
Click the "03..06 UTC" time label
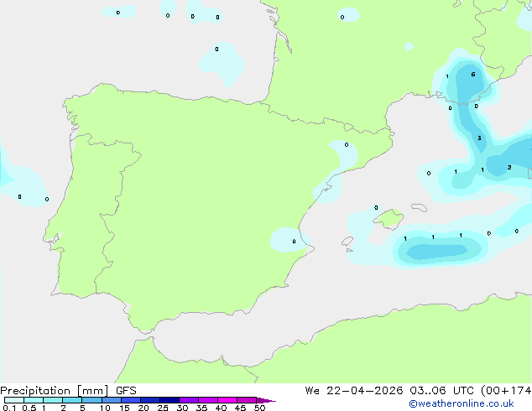441,391
